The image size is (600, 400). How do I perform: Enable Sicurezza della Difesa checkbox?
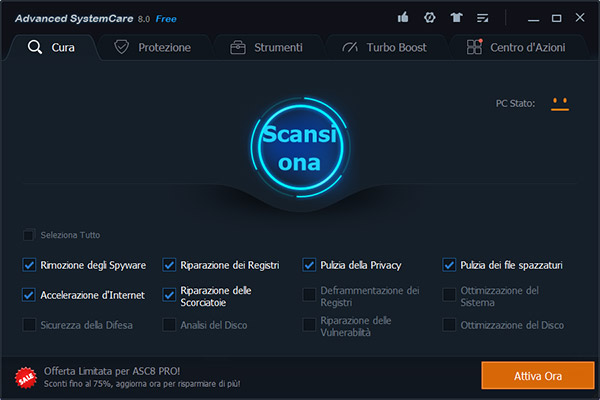tap(29, 325)
